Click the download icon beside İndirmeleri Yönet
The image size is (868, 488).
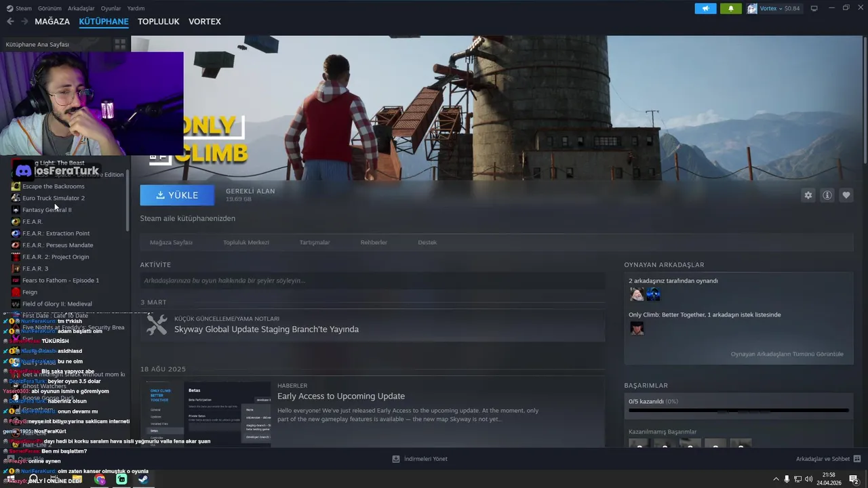coord(396,459)
